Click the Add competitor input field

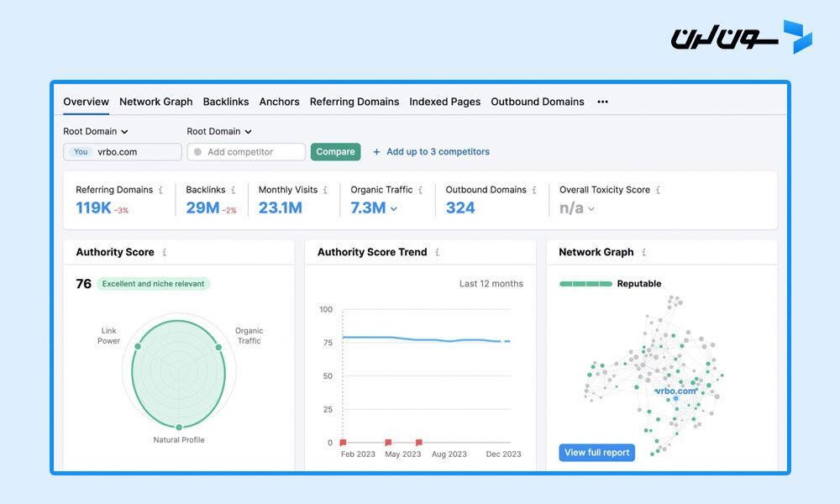(246, 152)
